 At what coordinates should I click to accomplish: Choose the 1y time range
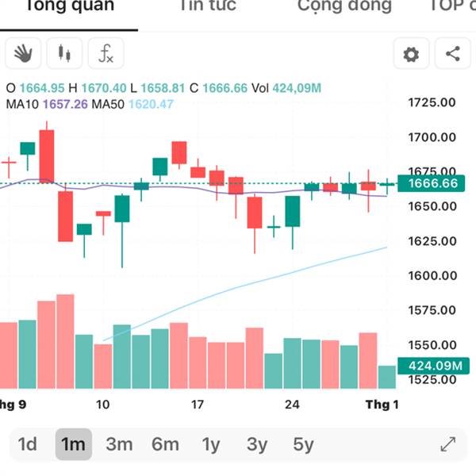[x=211, y=444]
